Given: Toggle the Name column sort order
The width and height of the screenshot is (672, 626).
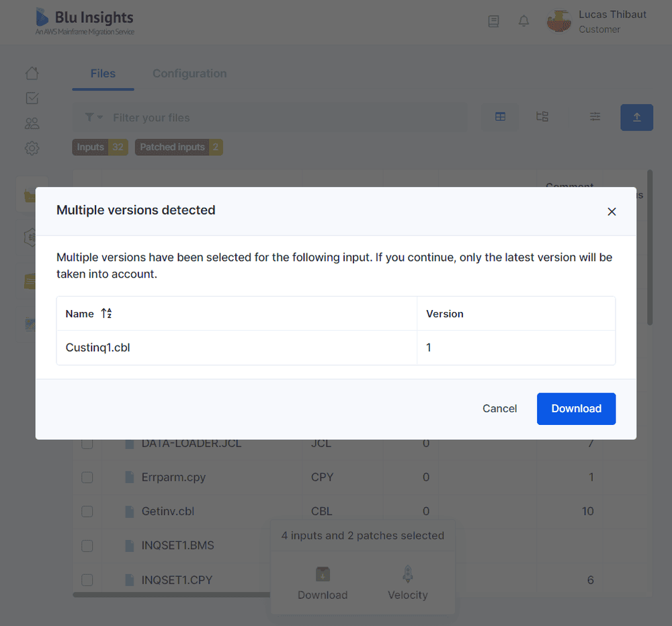Looking at the screenshot, I should 106,313.
